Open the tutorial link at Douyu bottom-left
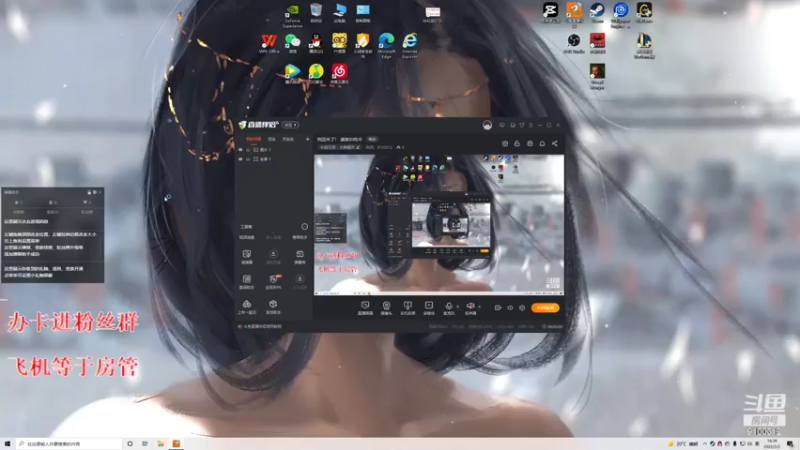800x450 pixels. coord(260,326)
